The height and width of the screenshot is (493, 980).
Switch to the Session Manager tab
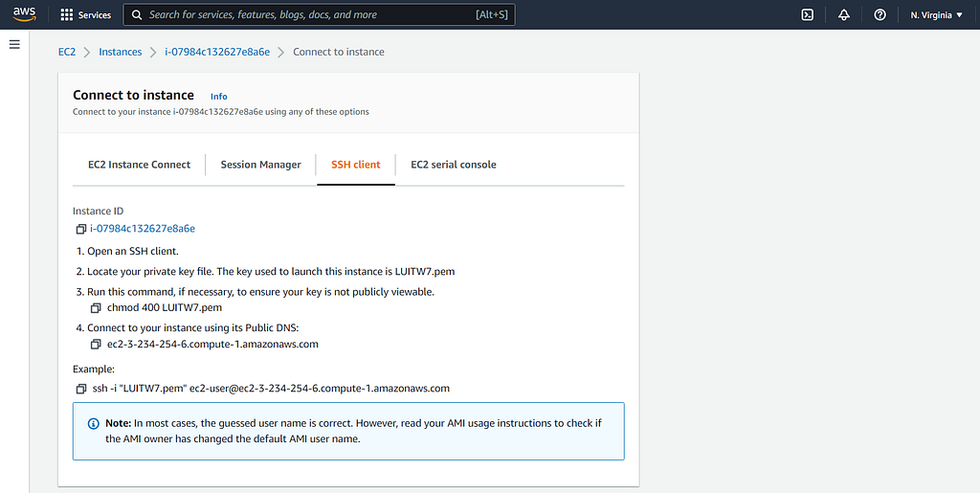260,165
